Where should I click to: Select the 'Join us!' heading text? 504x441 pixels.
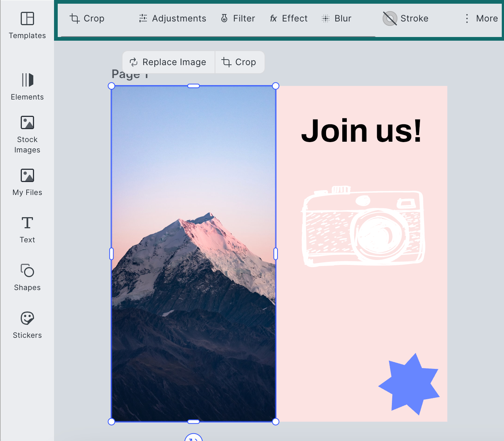pyautogui.click(x=361, y=131)
